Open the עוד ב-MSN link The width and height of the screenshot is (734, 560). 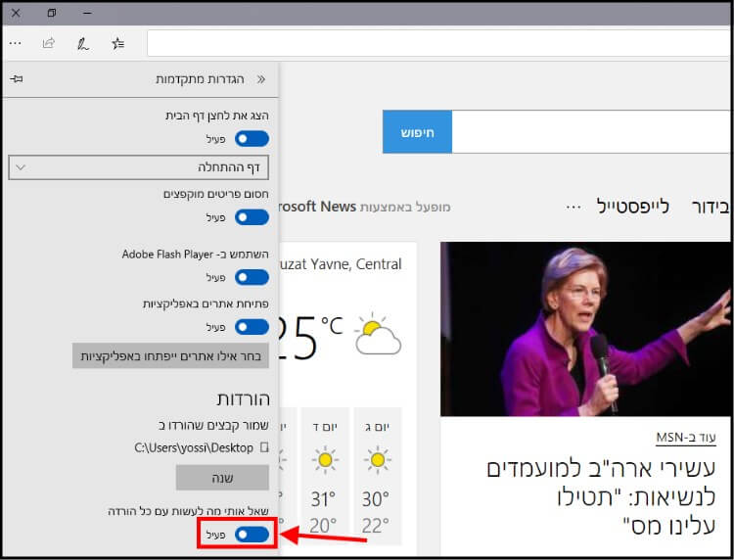[686, 438]
